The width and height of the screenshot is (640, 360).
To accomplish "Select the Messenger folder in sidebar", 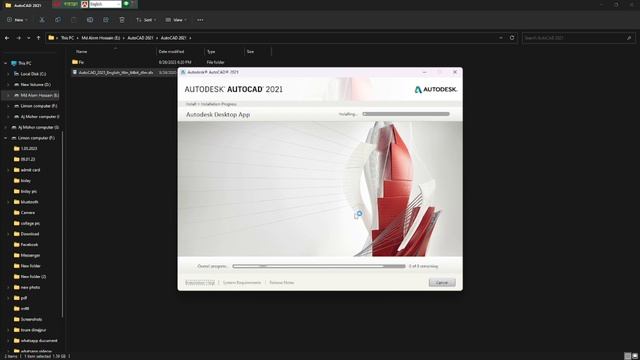I will (27, 255).
